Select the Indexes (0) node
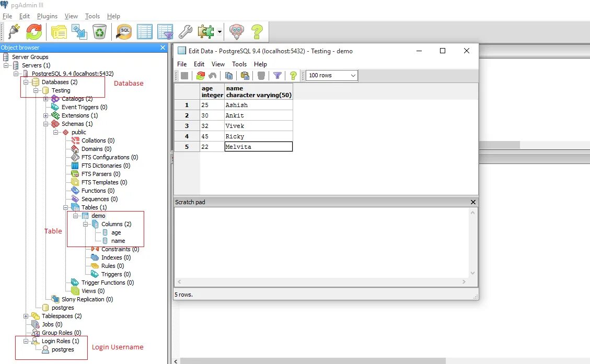This screenshot has width=590, height=364. (x=116, y=257)
